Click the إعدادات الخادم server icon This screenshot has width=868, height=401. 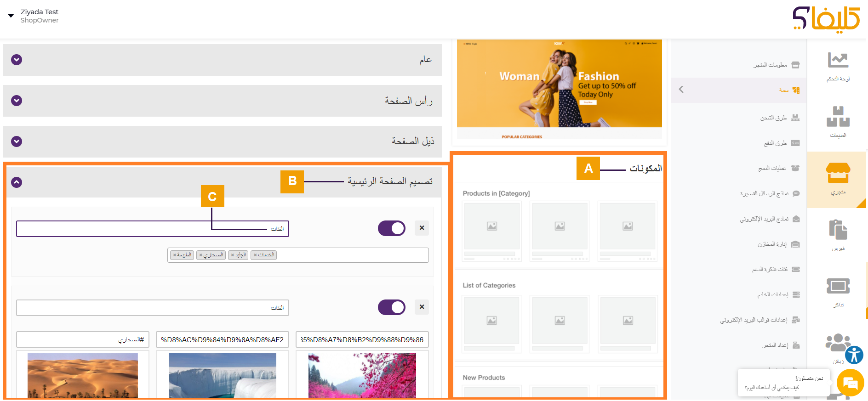(x=796, y=294)
